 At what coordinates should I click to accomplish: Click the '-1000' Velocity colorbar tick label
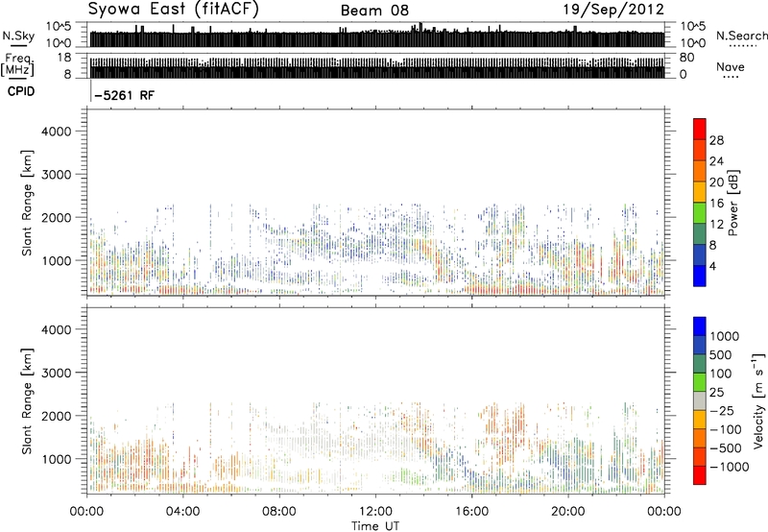tap(730, 467)
